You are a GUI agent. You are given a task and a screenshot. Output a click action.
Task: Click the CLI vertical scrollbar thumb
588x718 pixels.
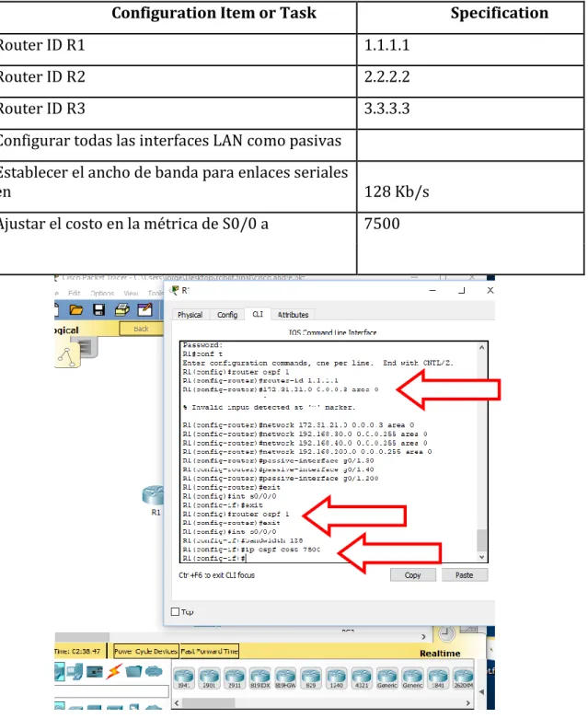coord(482,540)
